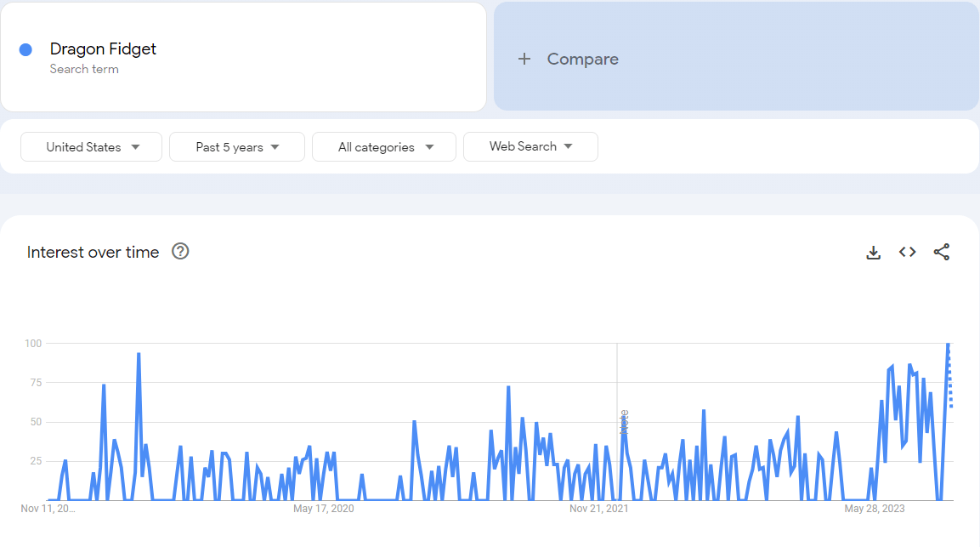The image size is (980, 547).
Task: Click the May 17, 2020 axis label
Action: 323,509
